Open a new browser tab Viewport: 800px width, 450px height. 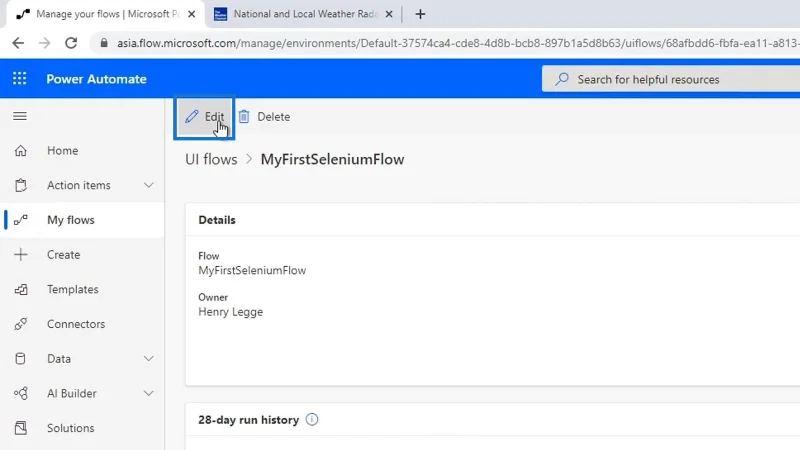[420, 14]
